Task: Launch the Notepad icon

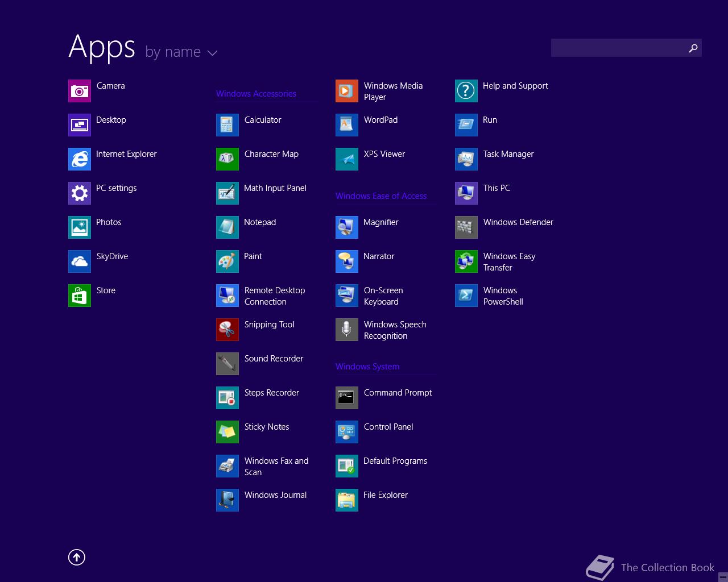Action: tap(227, 227)
